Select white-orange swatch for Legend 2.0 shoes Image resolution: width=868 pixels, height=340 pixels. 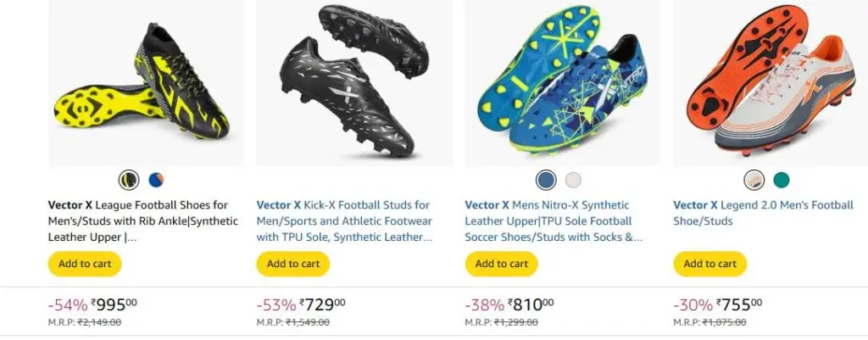(754, 180)
